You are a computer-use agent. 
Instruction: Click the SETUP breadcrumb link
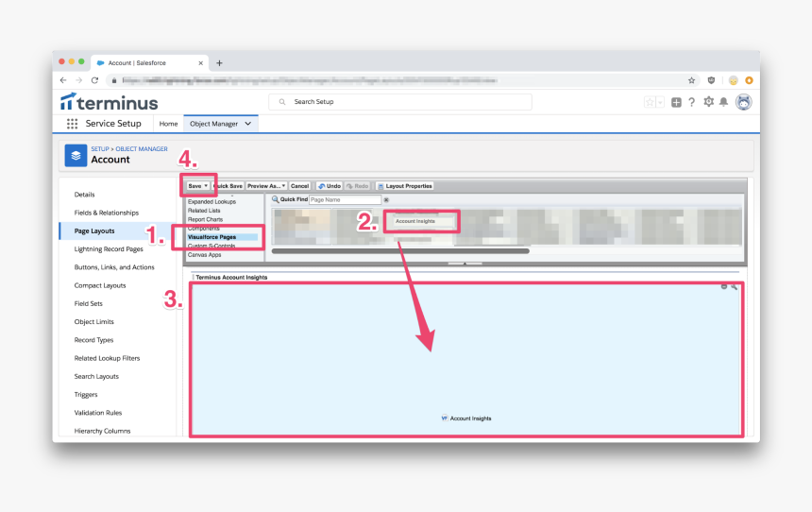pos(100,148)
